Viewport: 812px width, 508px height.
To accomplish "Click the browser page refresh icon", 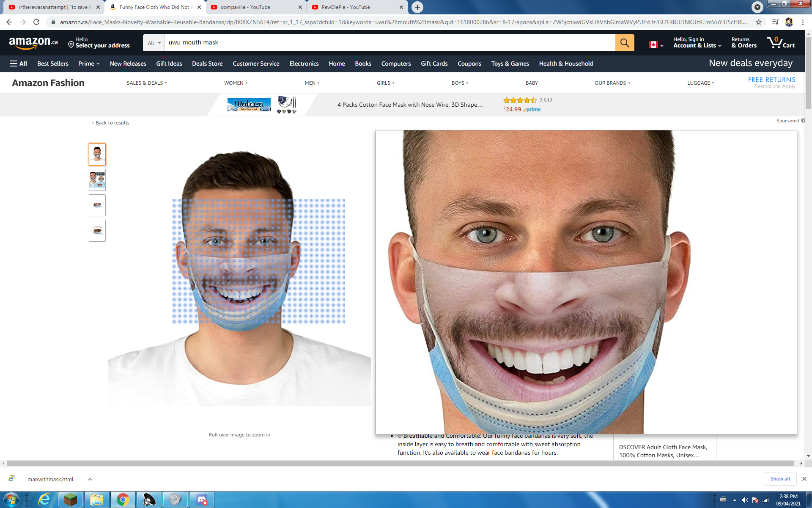I will click(36, 22).
